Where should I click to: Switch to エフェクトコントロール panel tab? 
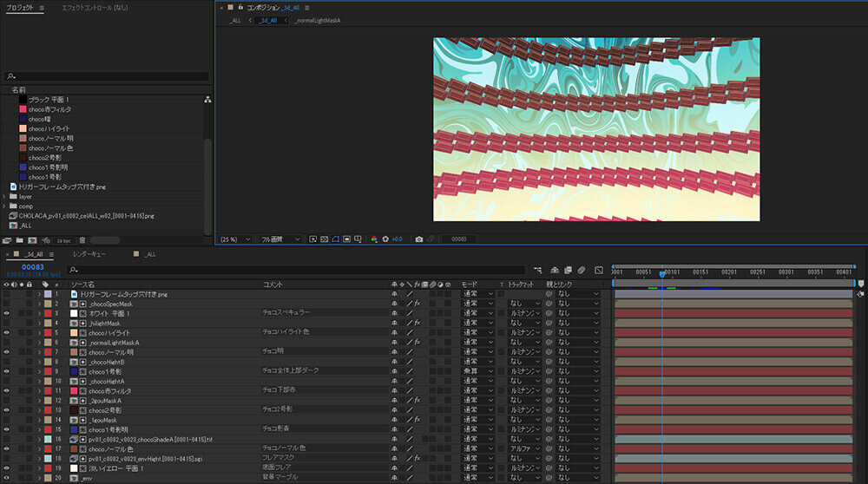95,8
